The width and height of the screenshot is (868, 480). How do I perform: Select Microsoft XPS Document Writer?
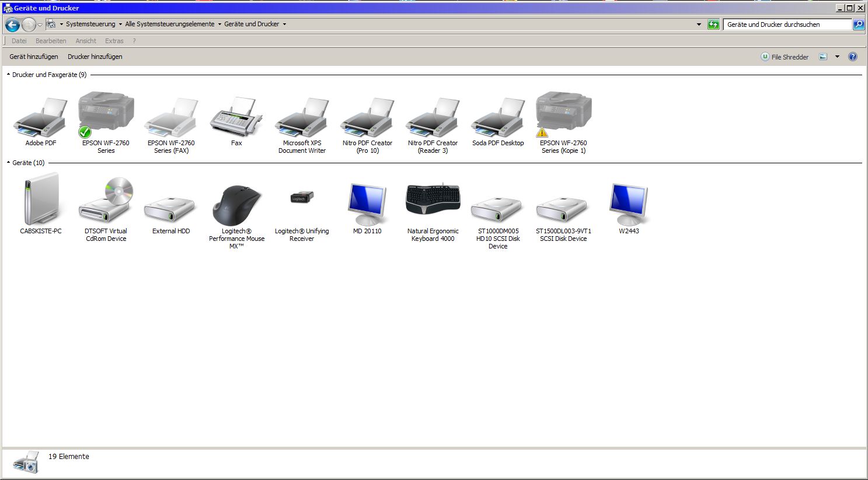pos(302,125)
